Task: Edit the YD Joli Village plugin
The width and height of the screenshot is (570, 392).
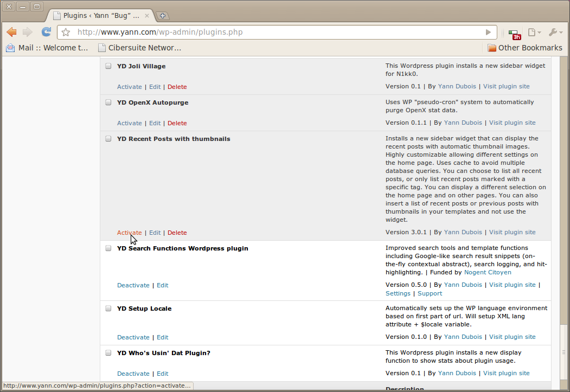Action: 155,87
